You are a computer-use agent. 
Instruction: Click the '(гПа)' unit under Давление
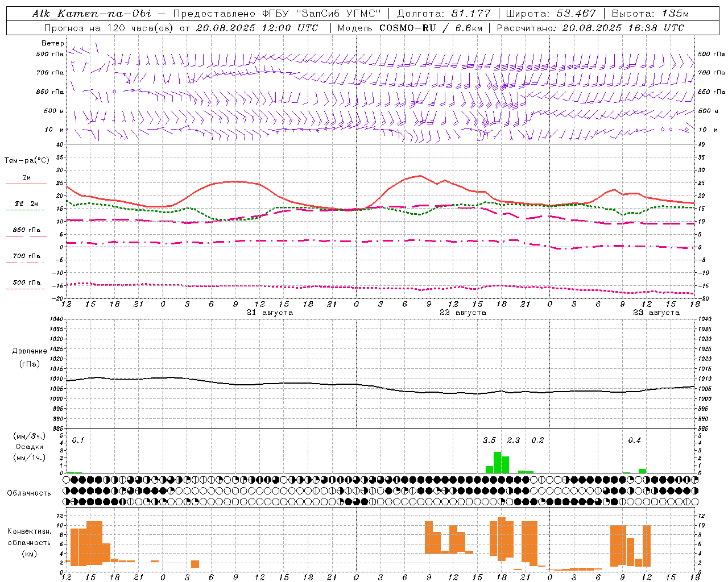30,364
